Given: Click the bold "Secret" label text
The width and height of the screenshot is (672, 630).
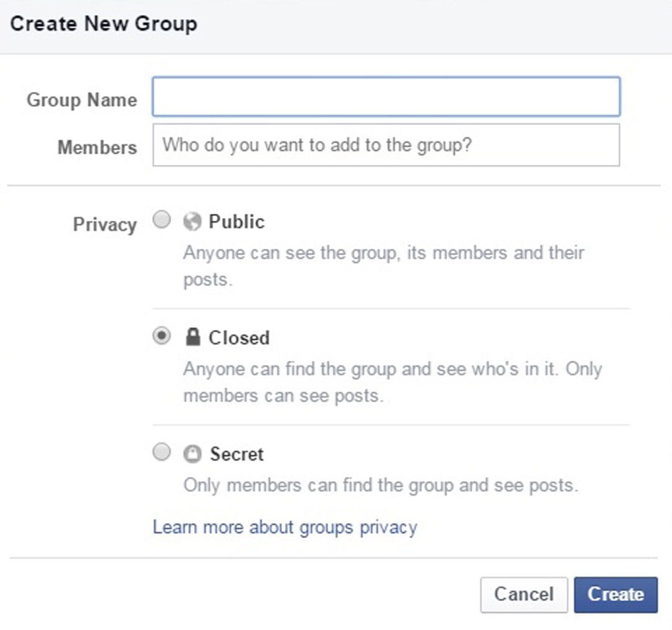Looking at the screenshot, I should pyautogui.click(x=237, y=454).
